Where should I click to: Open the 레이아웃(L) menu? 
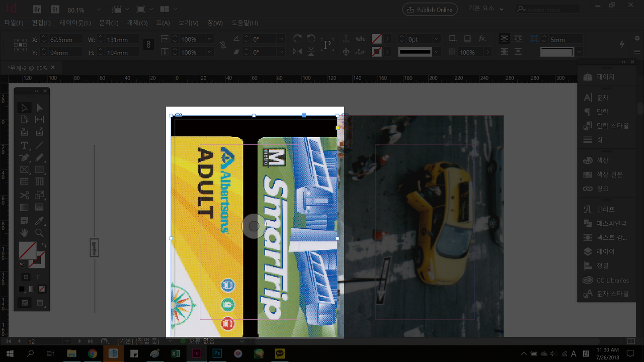(75, 23)
